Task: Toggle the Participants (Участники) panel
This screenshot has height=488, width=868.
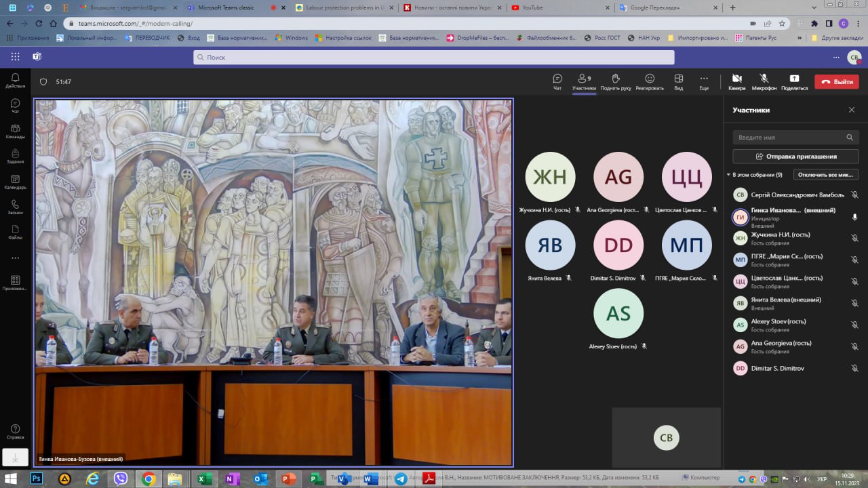Action: coord(583,81)
